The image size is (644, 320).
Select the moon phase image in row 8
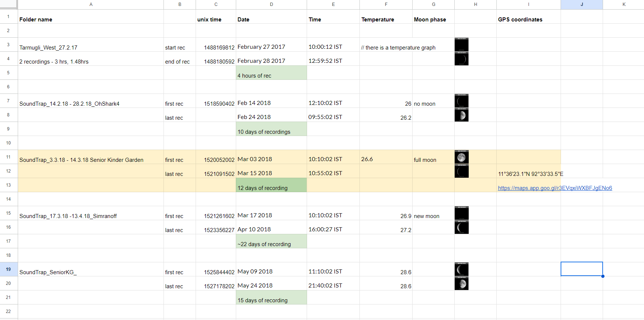click(461, 115)
